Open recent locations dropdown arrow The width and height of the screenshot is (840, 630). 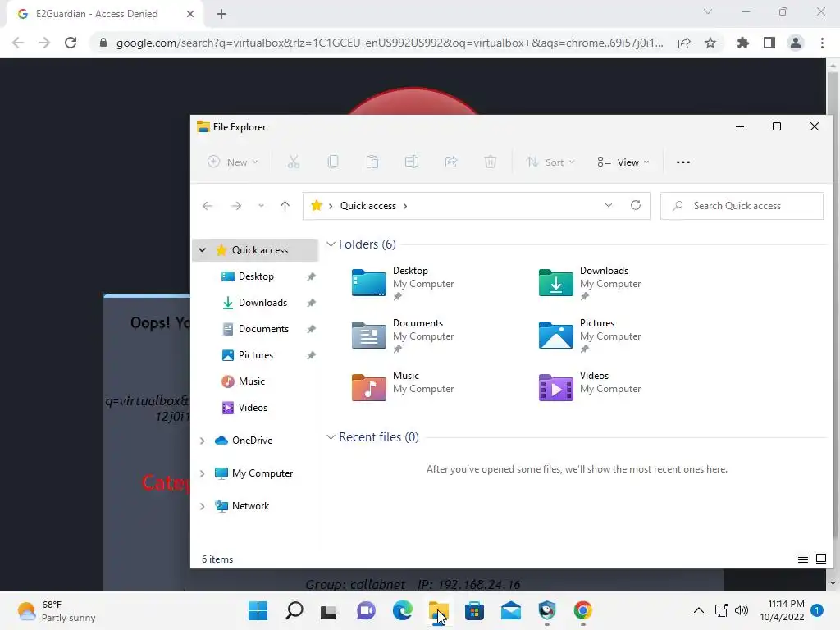[261, 206]
